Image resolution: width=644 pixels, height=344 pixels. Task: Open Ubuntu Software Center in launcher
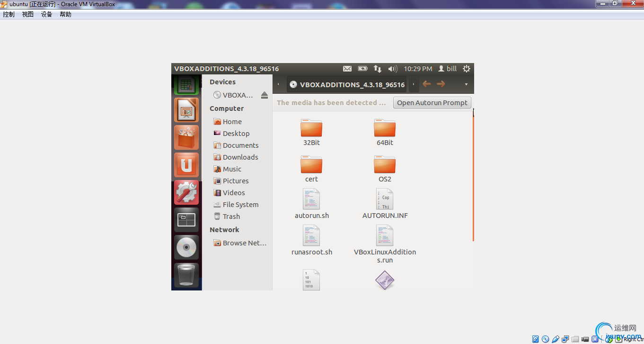[x=186, y=137]
